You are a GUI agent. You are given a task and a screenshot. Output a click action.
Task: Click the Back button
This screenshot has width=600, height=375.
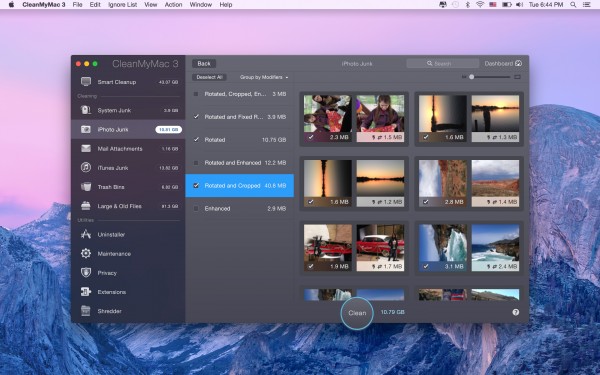point(204,64)
